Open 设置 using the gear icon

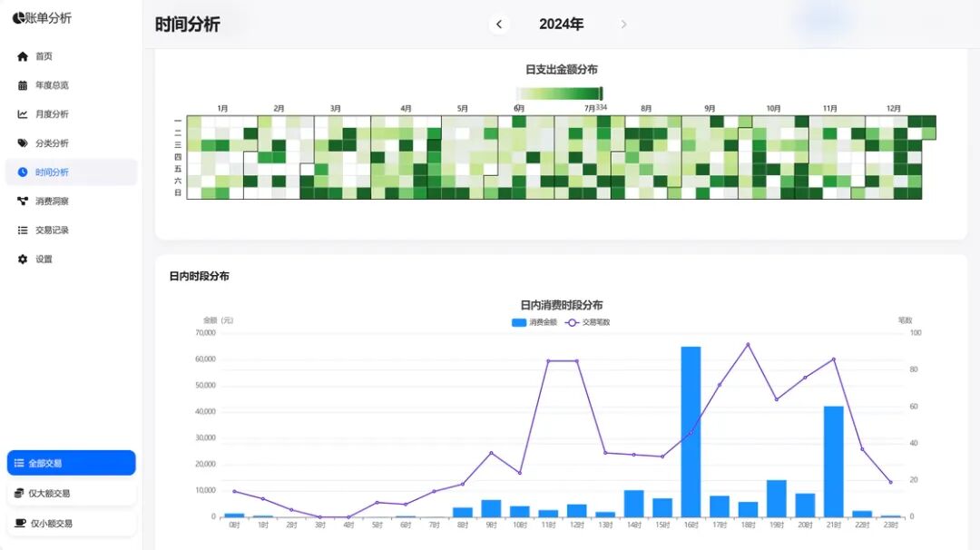tap(23, 259)
